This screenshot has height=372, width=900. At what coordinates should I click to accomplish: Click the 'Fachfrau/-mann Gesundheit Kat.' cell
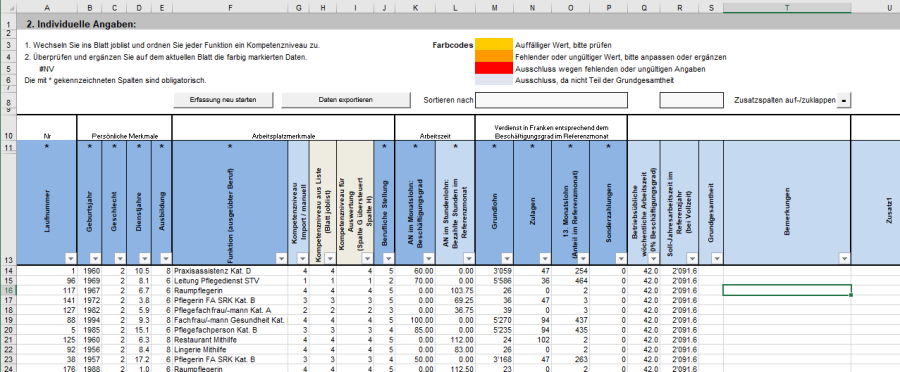[230, 320]
